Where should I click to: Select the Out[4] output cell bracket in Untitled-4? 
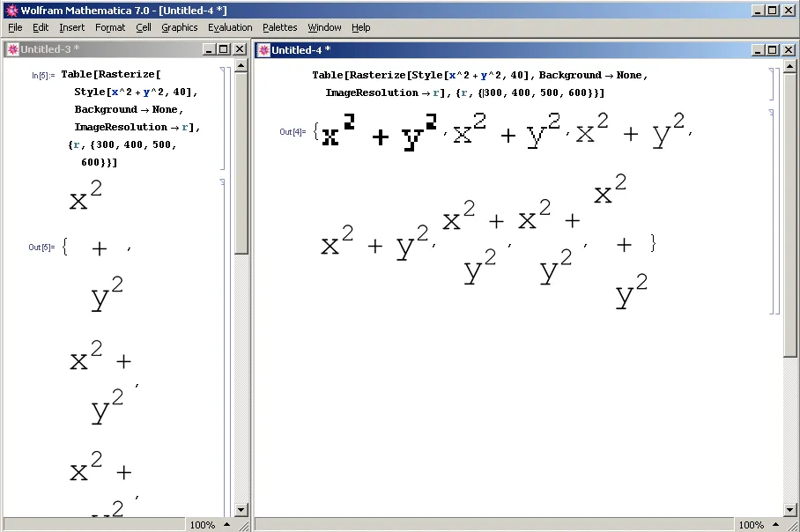[x=772, y=211]
